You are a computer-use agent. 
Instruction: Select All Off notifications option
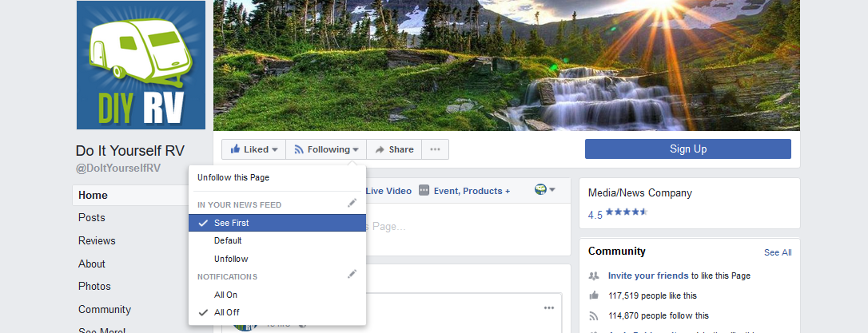tap(277, 312)
